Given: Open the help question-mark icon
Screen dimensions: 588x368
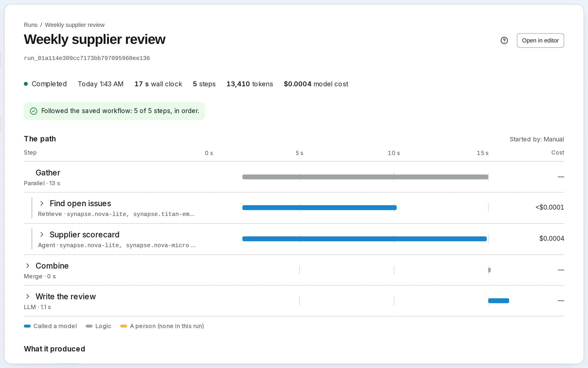Looking at the screenshot, I should click(504, 40).
